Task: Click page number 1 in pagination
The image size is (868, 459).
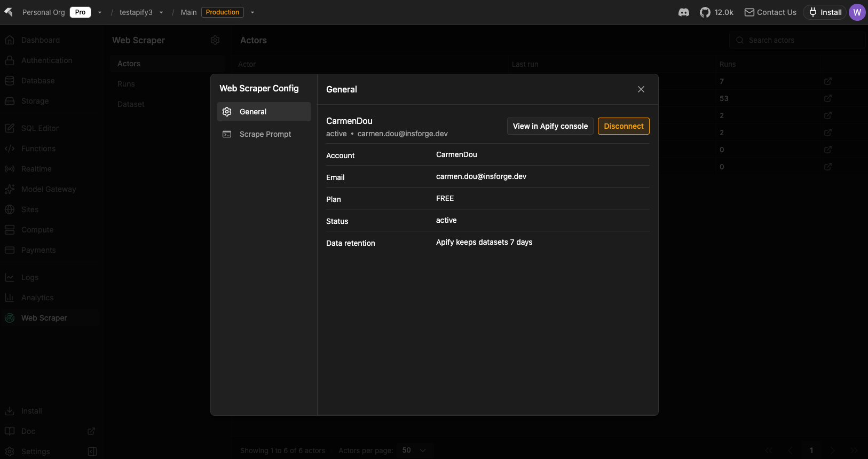Action: coord(811,450)
